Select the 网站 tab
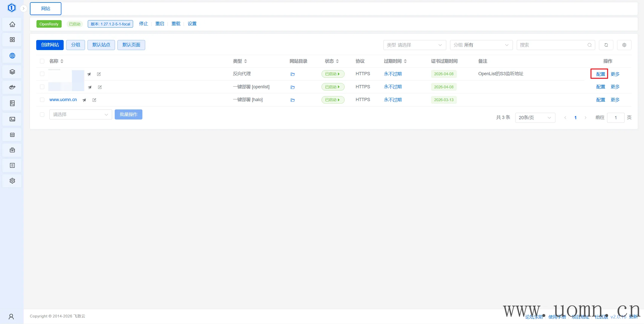644x324 pixels. click(46, 9)
